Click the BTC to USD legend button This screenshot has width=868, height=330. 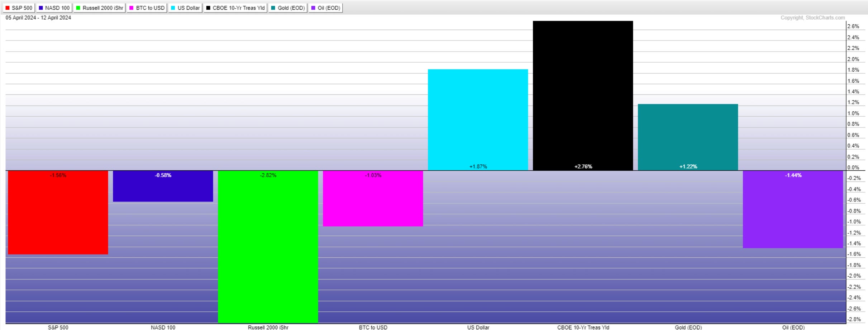coord(147,8)
